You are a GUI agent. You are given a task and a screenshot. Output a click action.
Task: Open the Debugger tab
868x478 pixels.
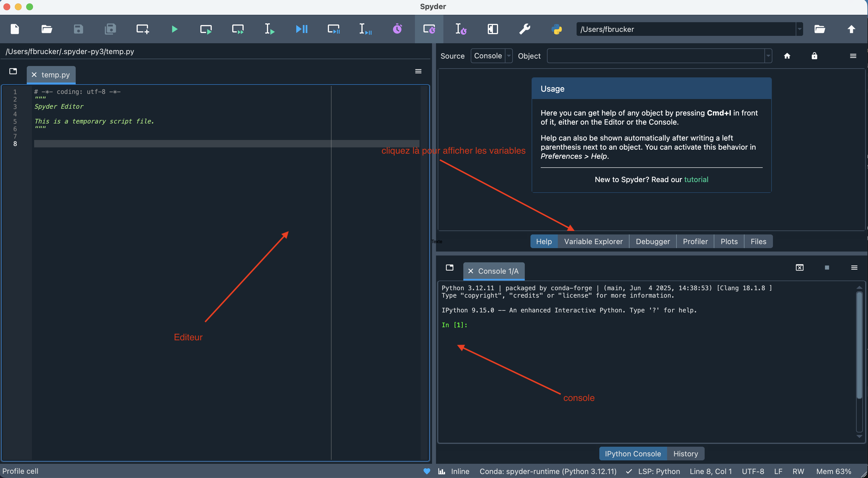653,242
